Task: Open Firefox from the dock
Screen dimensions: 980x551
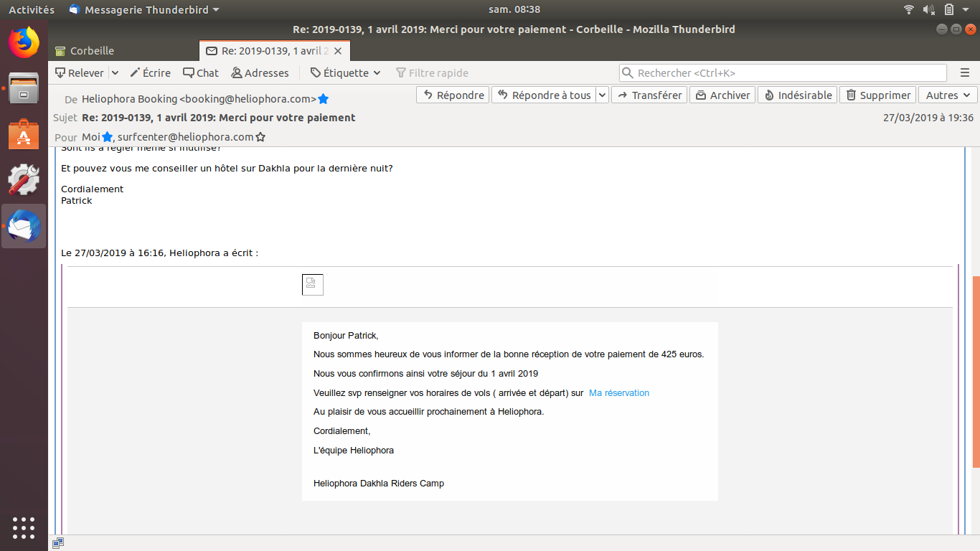Action: 24,42
